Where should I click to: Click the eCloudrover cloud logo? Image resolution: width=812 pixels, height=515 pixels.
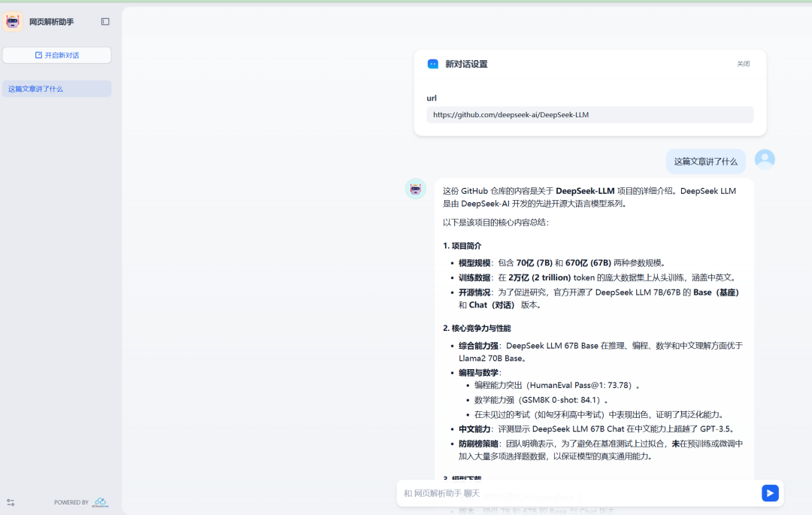[101, 502]
